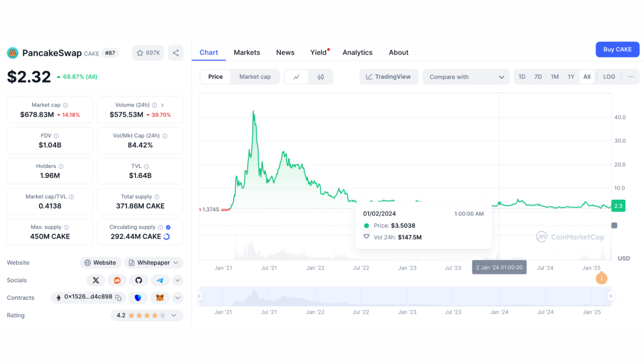Viewport: 644px width, 363px height.
Task: Select the Chart tab
Action: 209,53
